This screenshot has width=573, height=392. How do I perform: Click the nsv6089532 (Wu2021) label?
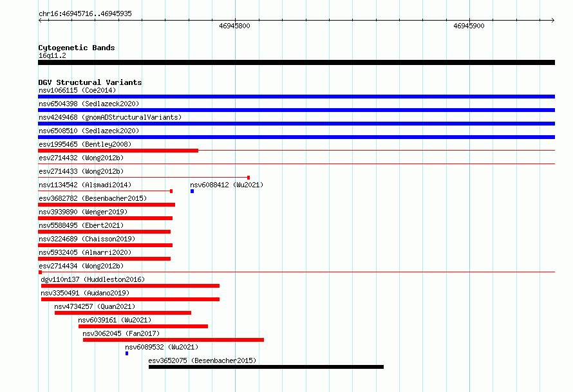click(162, 347)
